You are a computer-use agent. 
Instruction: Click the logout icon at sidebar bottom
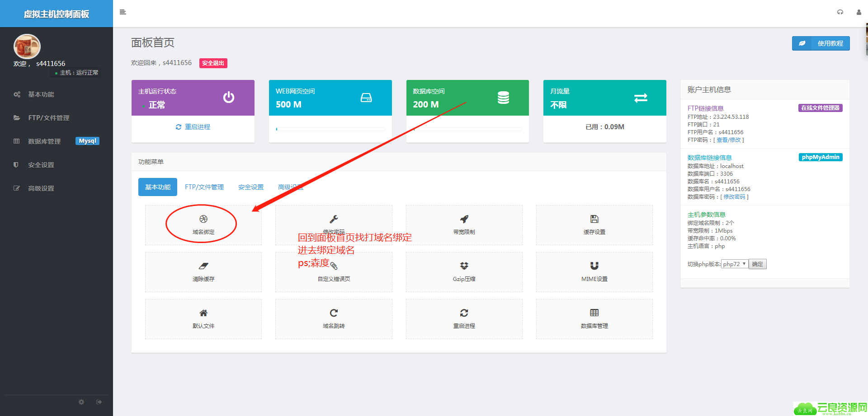click(x=99, y=402)
